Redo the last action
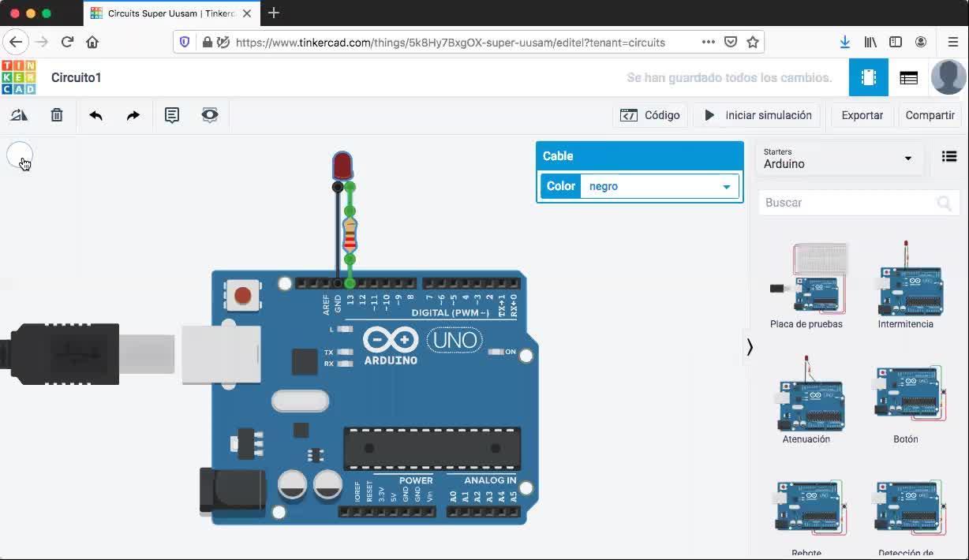969x560 pixels. click(133, 115)
